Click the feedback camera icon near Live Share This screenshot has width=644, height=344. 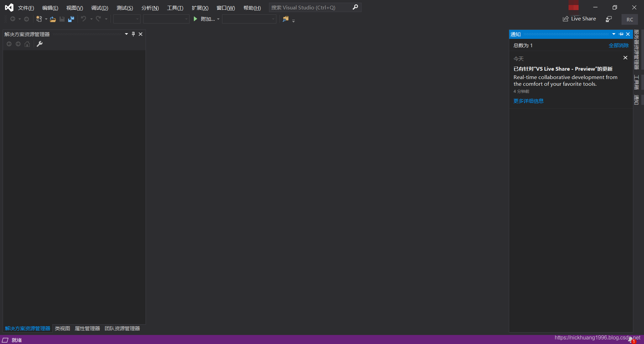click(609, 19)
